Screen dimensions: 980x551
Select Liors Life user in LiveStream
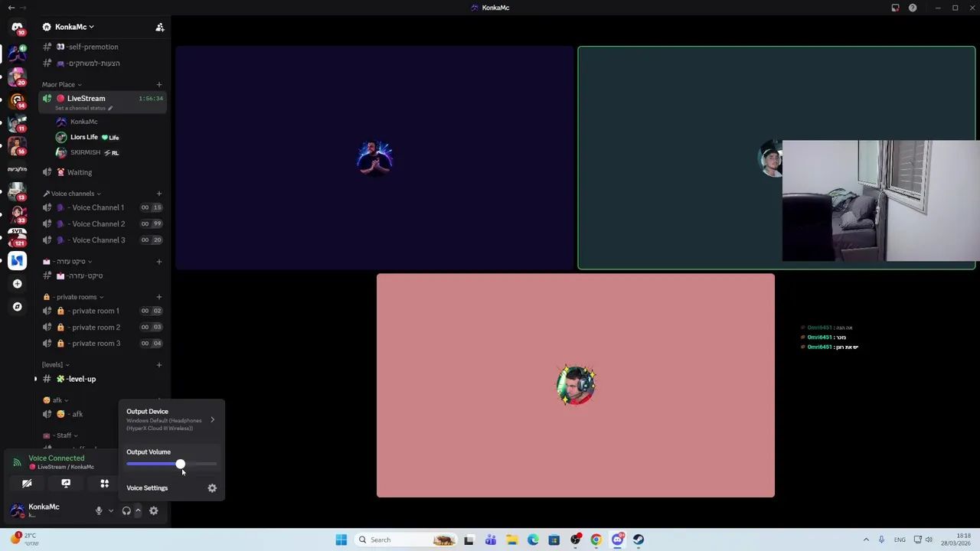[83, 137]
